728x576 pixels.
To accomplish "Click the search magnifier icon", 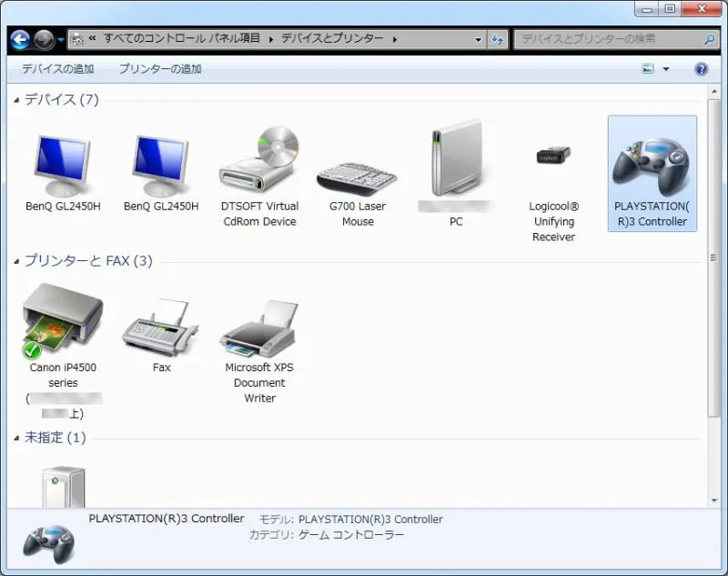I will [x=710, y=39].
